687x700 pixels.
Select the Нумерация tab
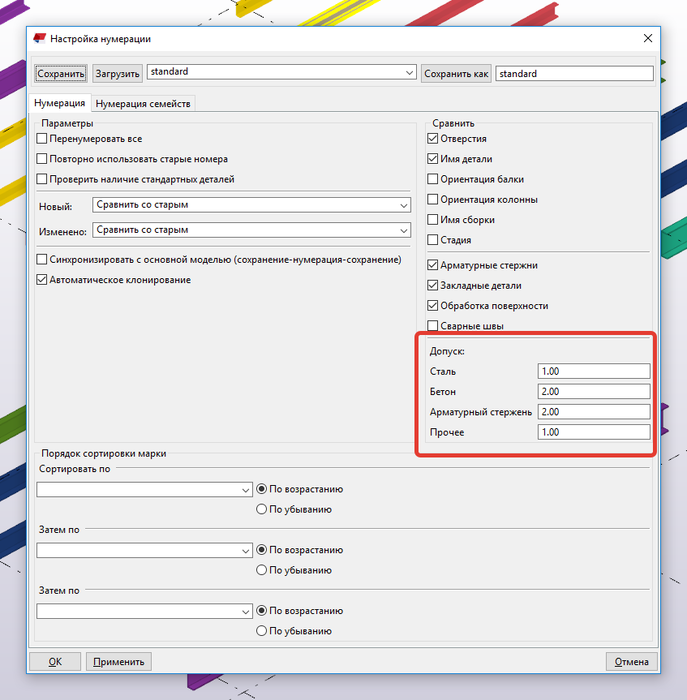point(59,103)
